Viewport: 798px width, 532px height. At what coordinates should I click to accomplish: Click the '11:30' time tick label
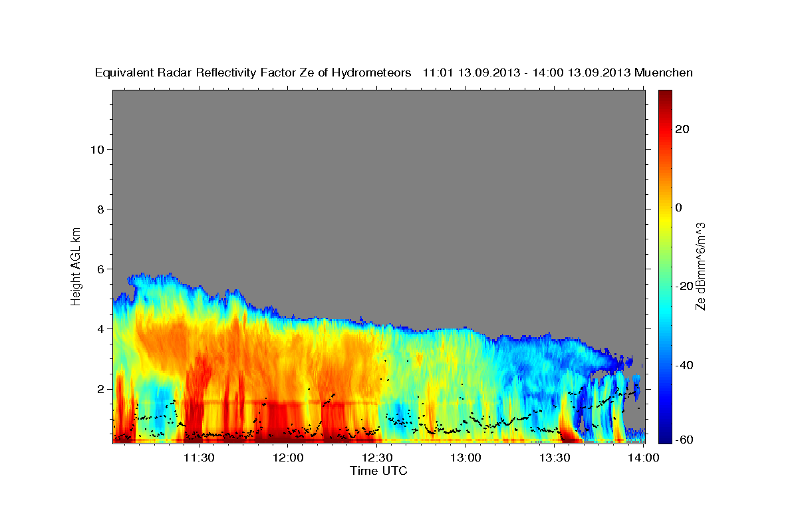point(198,458)
